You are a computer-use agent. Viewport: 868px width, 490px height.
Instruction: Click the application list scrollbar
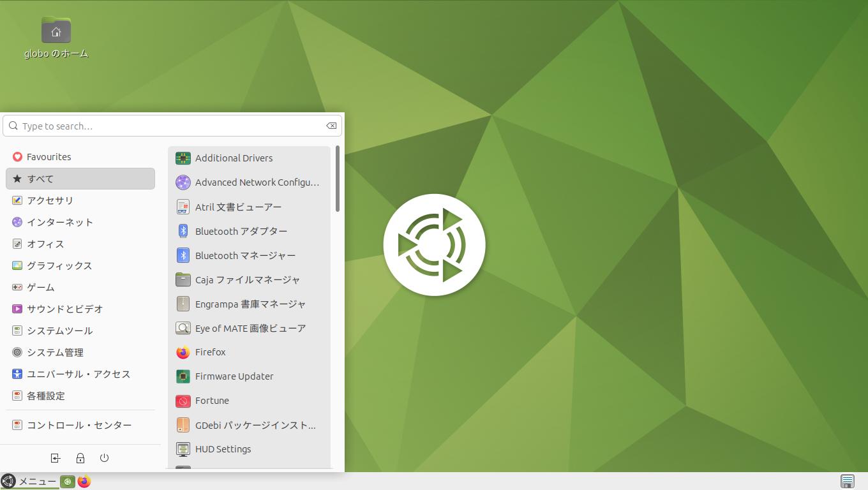coord(337,179)
